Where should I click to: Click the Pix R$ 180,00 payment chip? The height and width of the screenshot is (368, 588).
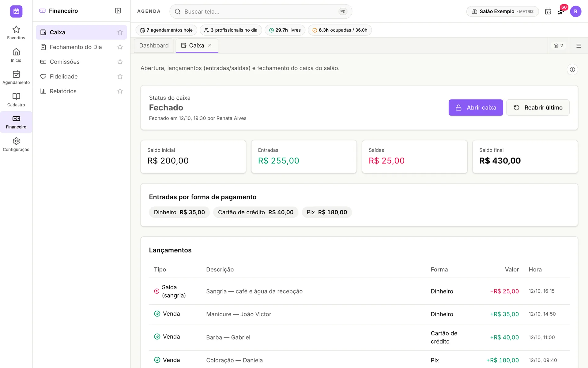point(327,212)
